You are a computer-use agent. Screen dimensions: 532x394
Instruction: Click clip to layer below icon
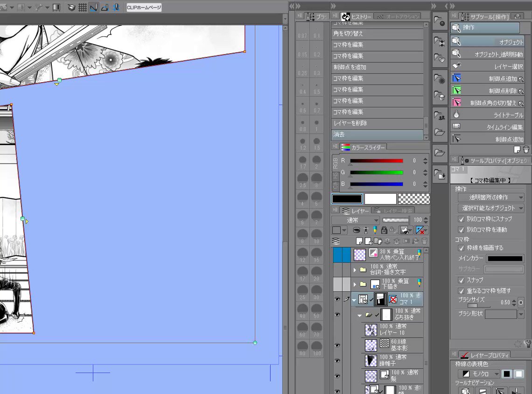(x=357, y=231)
